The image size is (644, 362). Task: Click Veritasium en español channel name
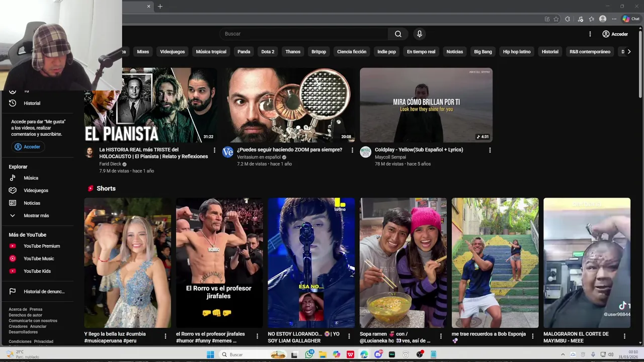pos(259,157)
